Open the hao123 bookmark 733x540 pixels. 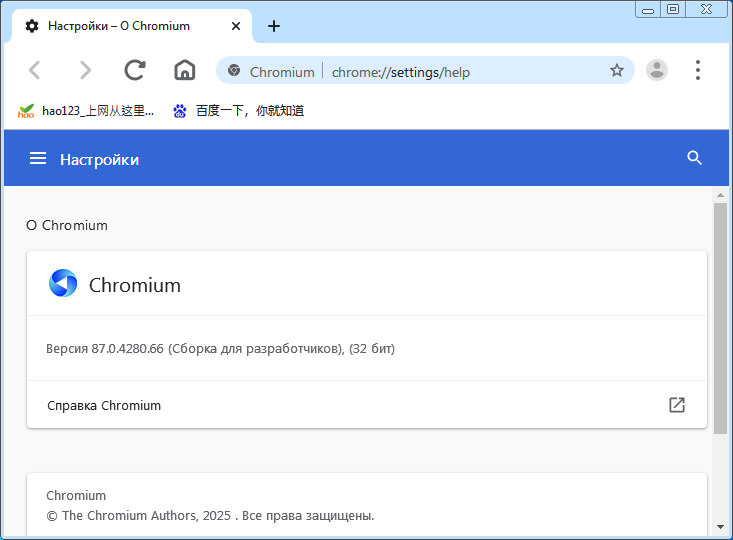coord(86,111)
